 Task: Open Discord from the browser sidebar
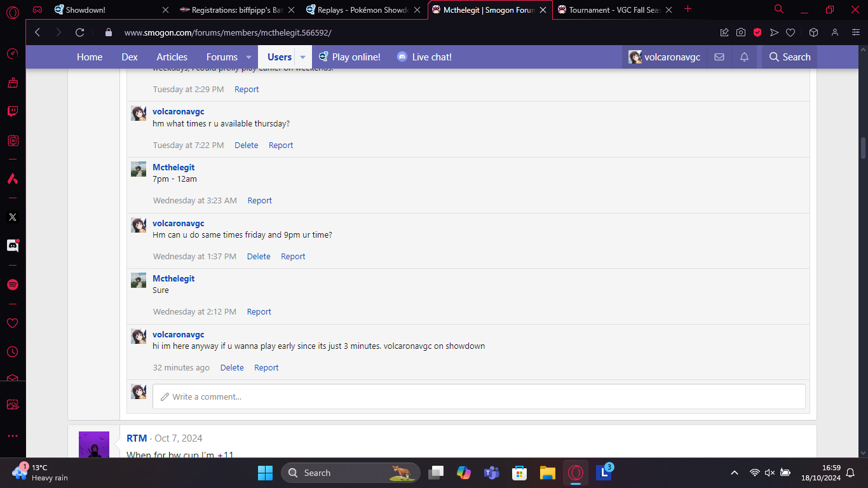click(12, 246)
